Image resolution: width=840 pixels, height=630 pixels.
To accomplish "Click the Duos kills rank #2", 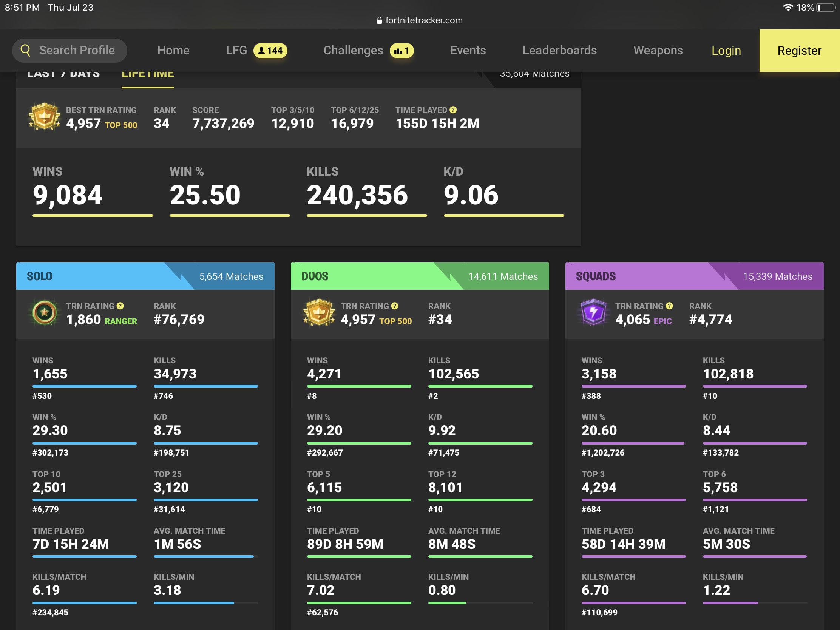I will tap(433, 396).
